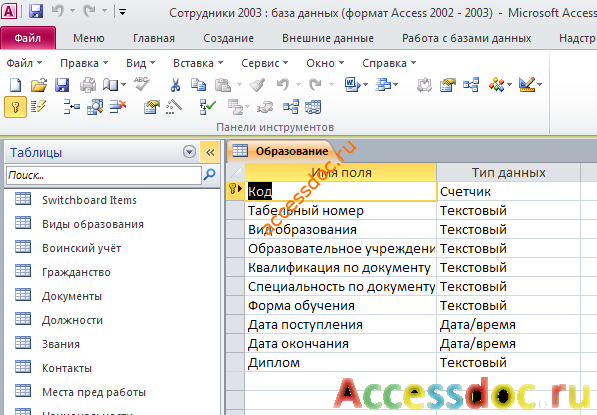
Task: Click the Delete Rows red X icon
Action: coord(118,107)
